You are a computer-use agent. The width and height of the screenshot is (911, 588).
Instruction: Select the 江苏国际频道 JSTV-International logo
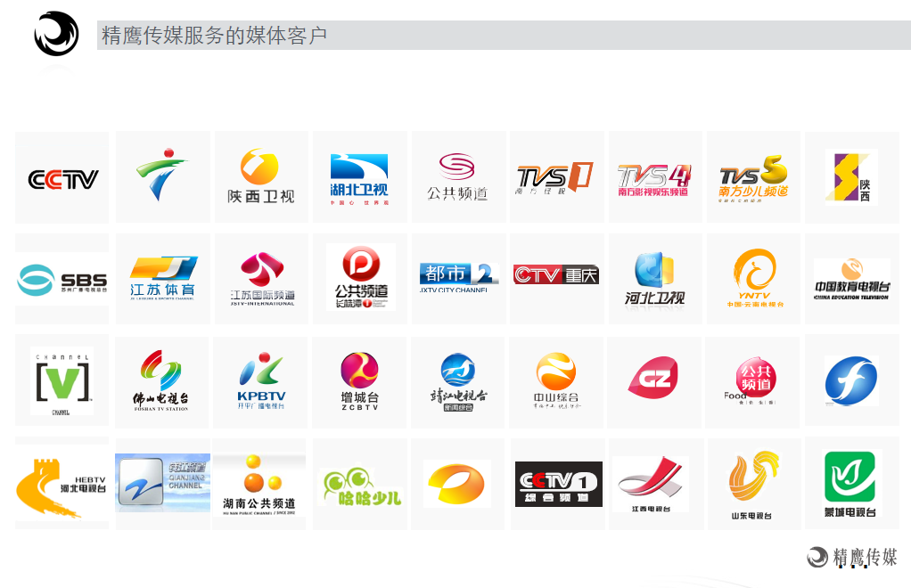262,279
